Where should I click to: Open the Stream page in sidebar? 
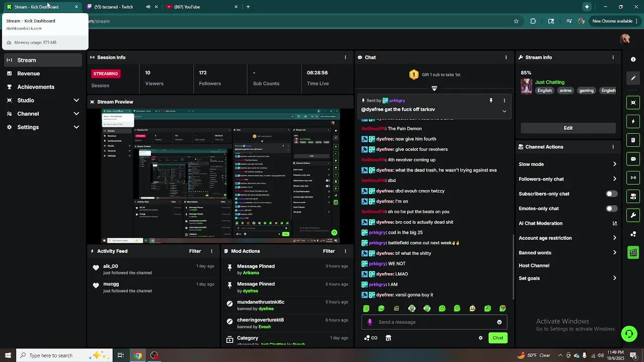coord(43,60)
